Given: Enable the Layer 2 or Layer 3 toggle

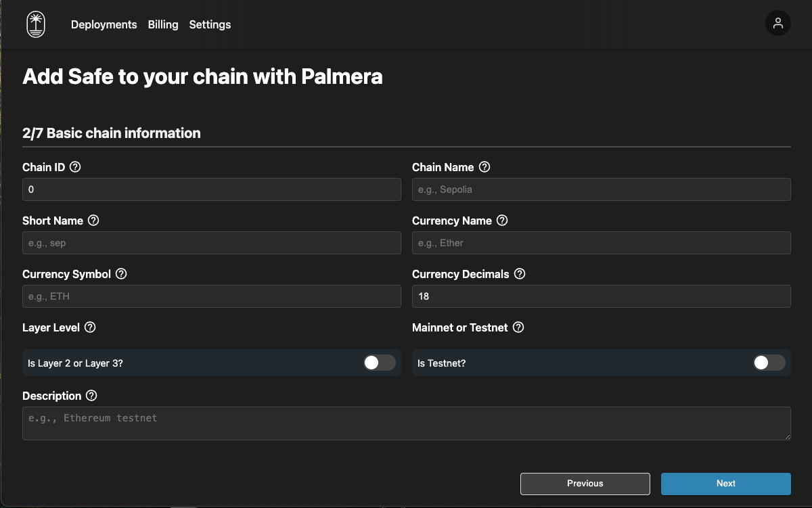Looking at the screenshot, I should [379, 363].
